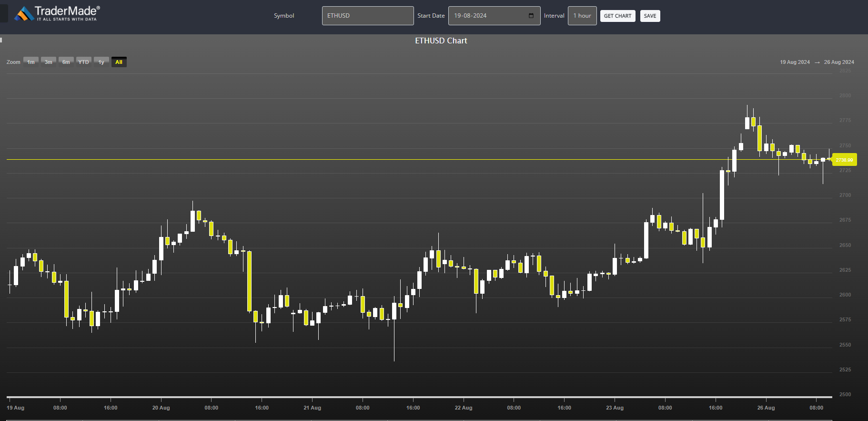Click the Interval label text
The width and height of the screenshot is (868, 421).
554,16
